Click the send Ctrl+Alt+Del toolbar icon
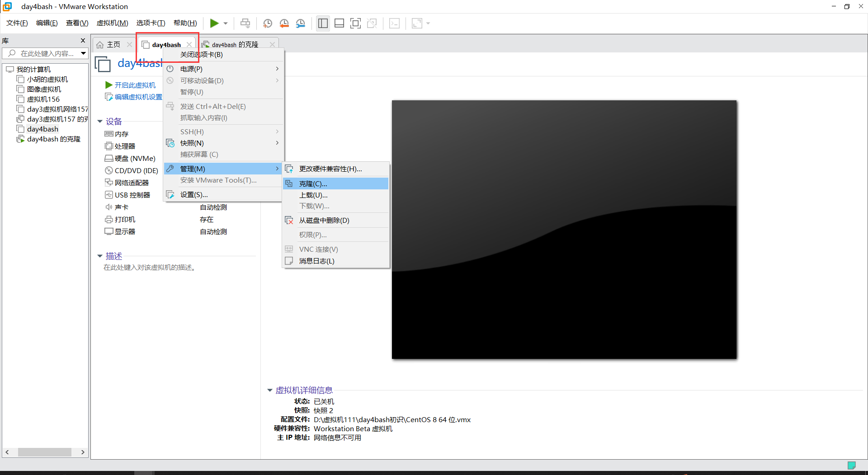 245,23
